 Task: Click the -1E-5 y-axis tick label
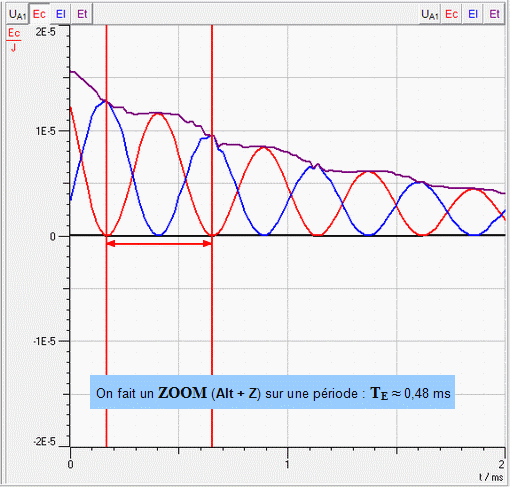[x=44, y=341]
